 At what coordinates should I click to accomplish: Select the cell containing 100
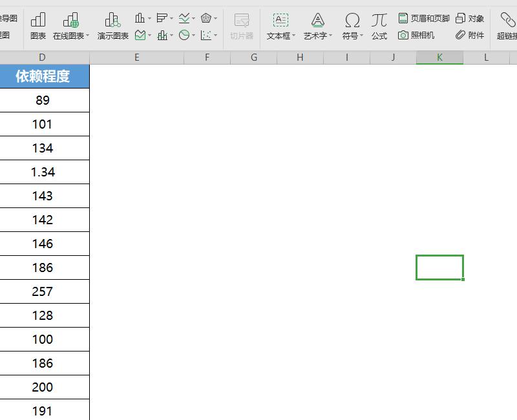(x=45, y=339)
